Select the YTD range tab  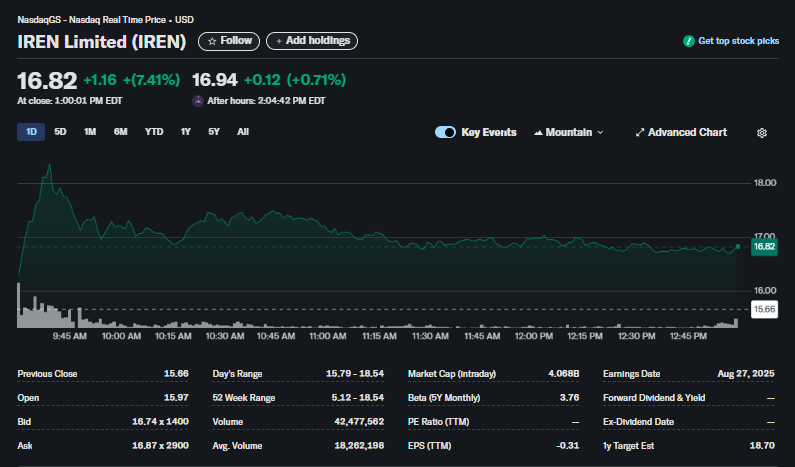tap(154, 132)
